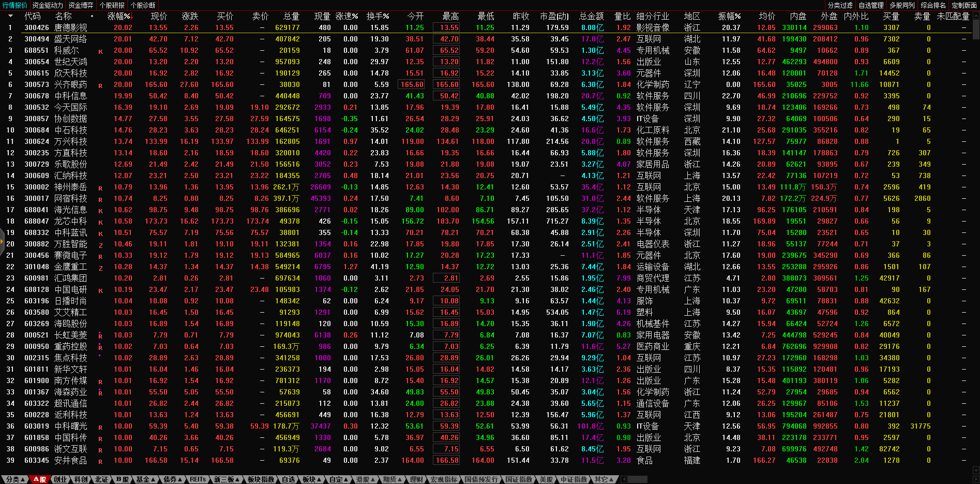Open the column header dropdown triangle
Screen dimensions: 980x484
pos(10,17)
